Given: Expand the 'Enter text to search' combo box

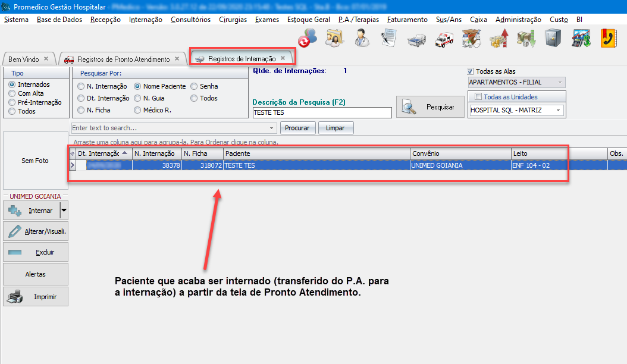Looking at the screenshot, I should pyautogui.click(x=272, y=128).
